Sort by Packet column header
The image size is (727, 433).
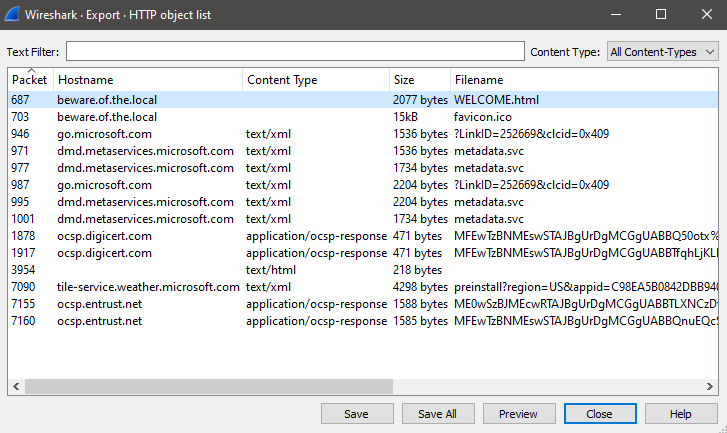[x=31, y=80]
